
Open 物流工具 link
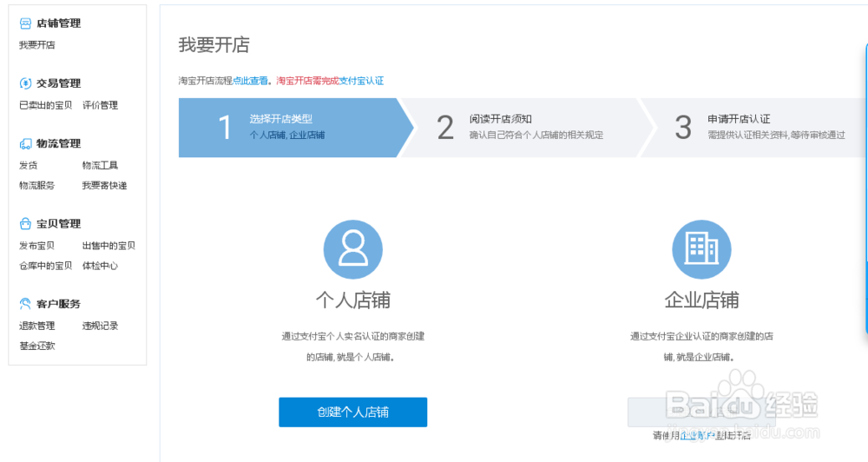pyautogui.click(x=100, y=165)
